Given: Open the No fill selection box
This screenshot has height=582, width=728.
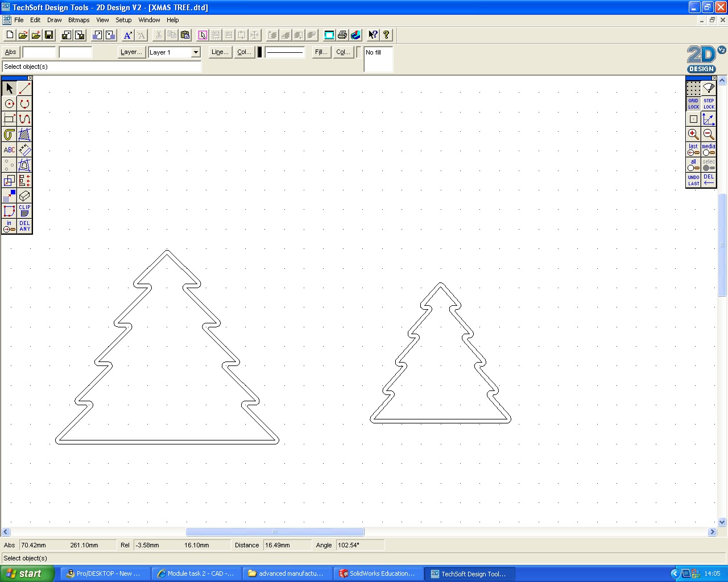Looking at the screenshot, I should click(x=378, y=59).
